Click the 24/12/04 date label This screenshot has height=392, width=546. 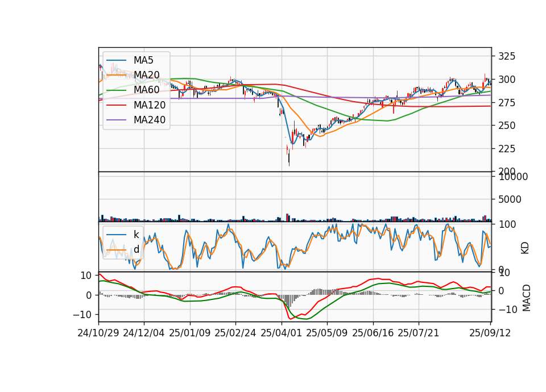[144, 333]
